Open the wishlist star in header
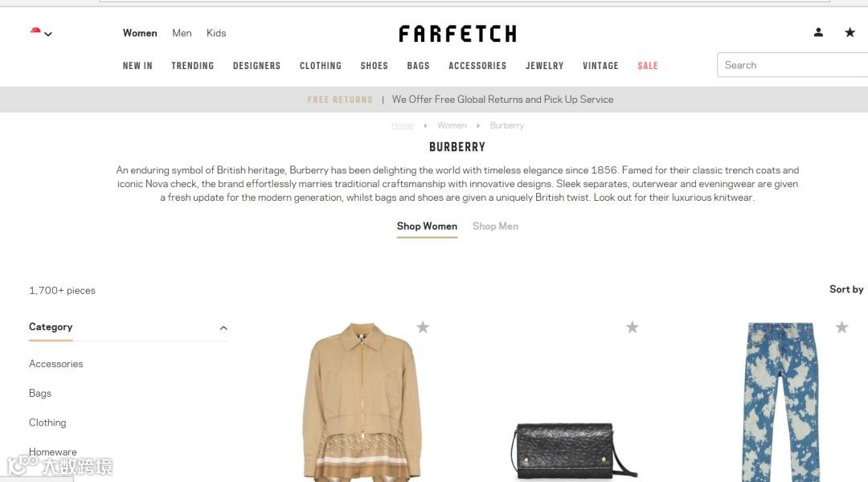868x482 pixels. pos(850,33)
